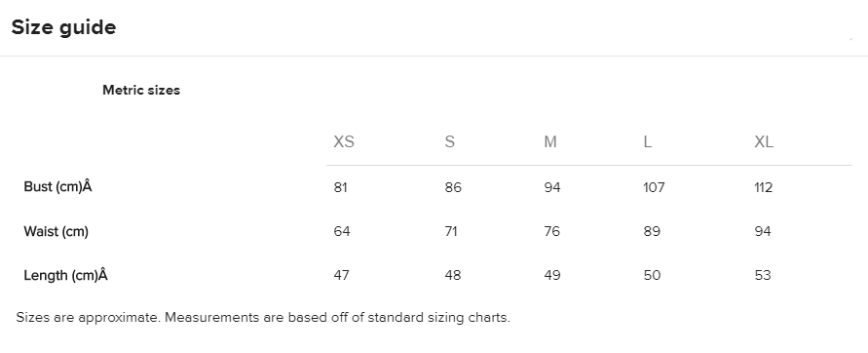Click the XL length value 53

click(763, 275)
